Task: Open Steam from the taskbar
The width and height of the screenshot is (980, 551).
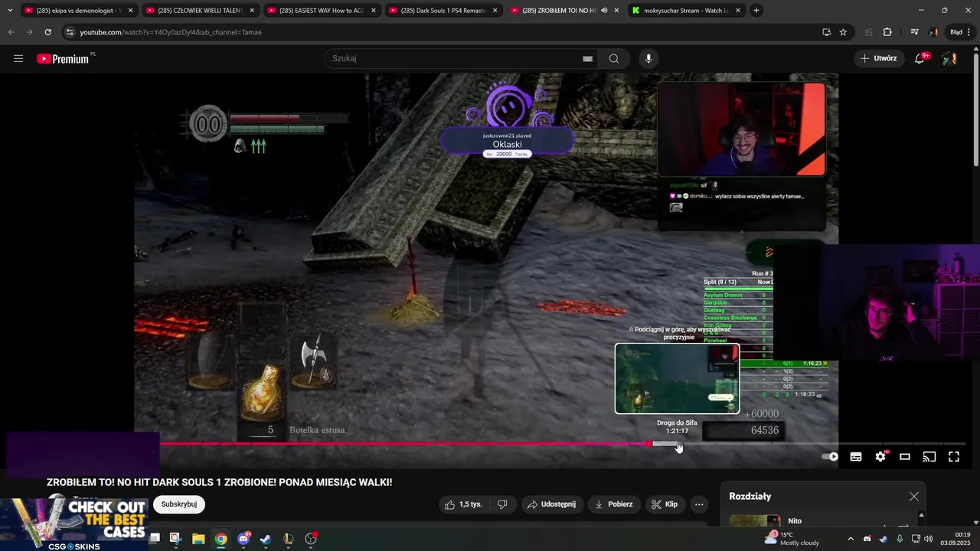Action: [x=266, y=539]
